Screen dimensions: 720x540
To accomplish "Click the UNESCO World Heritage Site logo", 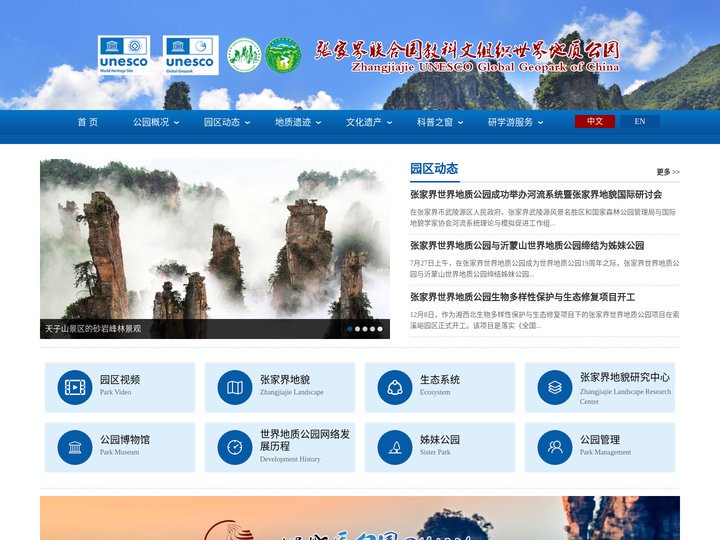I will [x=124, y=55].
